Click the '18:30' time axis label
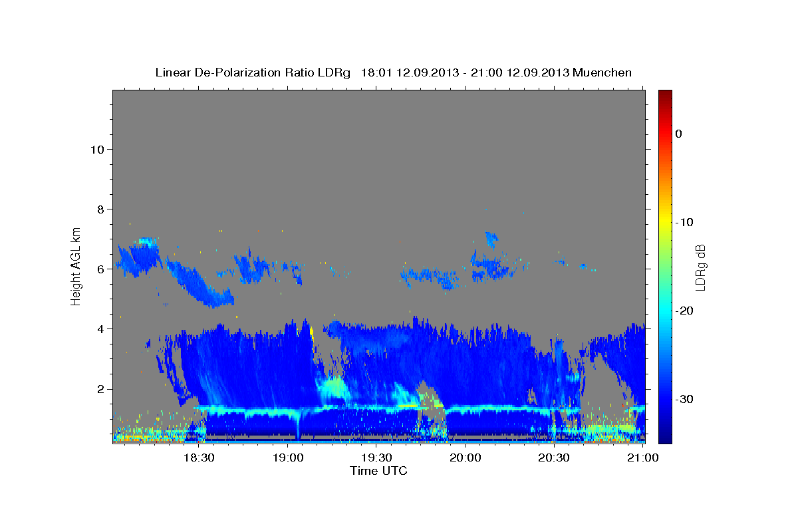The width and height of the screenshot is (798, 532). pos(198,458)
